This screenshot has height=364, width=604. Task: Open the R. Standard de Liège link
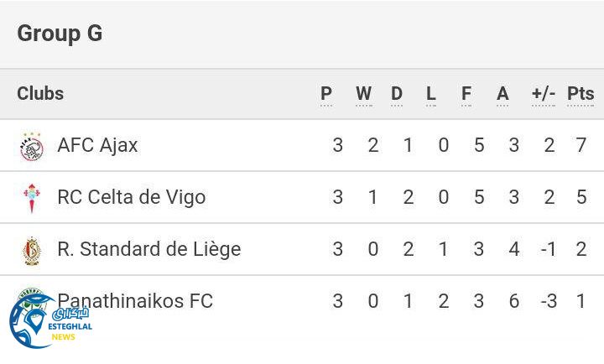click(148, 250)
